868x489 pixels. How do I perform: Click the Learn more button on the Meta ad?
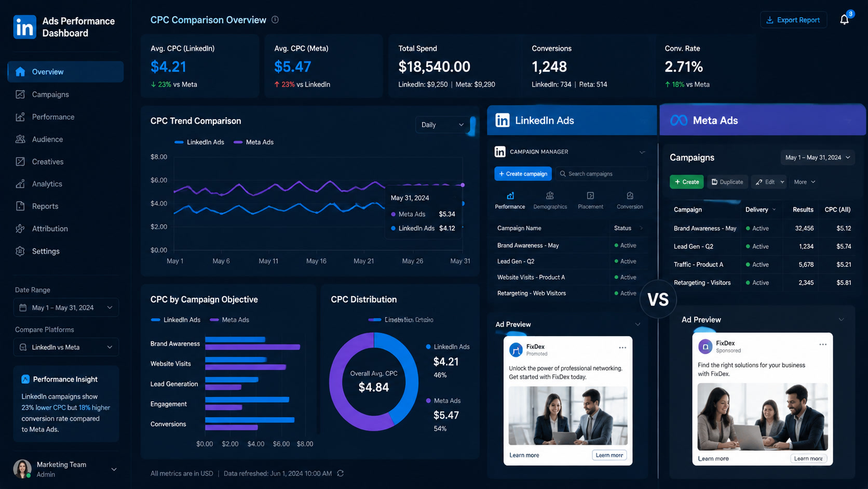pos(808,458)
